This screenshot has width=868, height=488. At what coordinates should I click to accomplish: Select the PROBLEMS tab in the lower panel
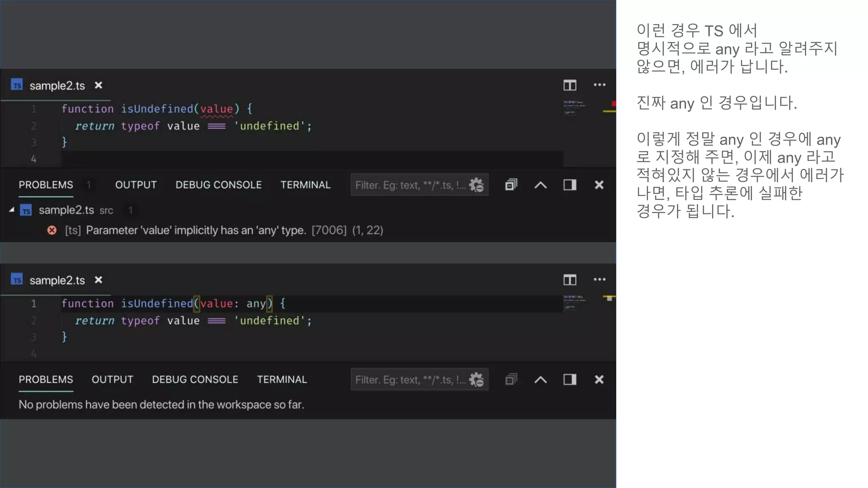pos(46,379)
